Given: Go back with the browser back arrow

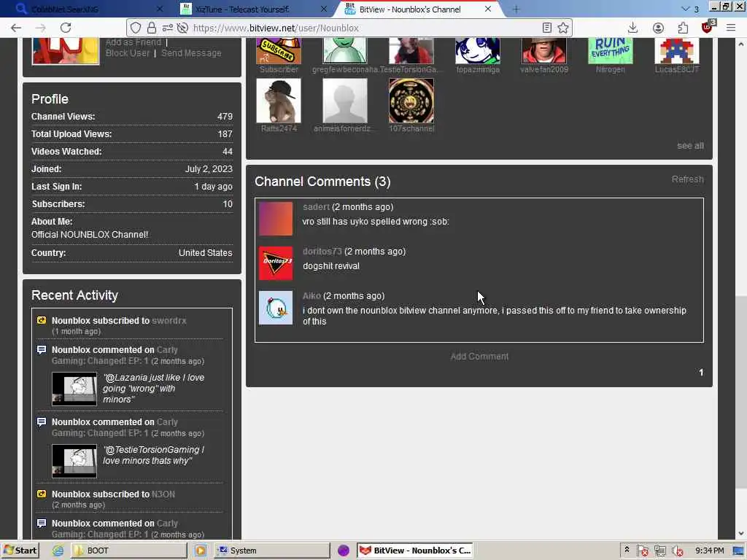Looking at the screenshot, I should click(16, 28).
